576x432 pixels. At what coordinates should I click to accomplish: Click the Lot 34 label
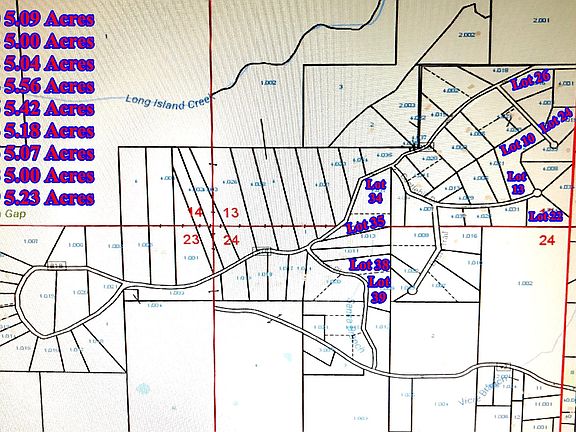pos(375,191)
